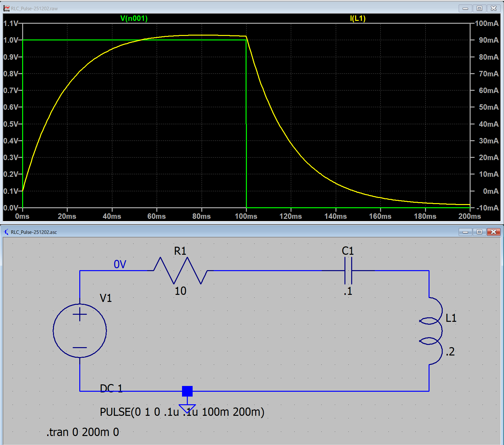Click the schematic window title bar icon
The height and width of the screenshot is (445, 504).
[x=6, y=232]
